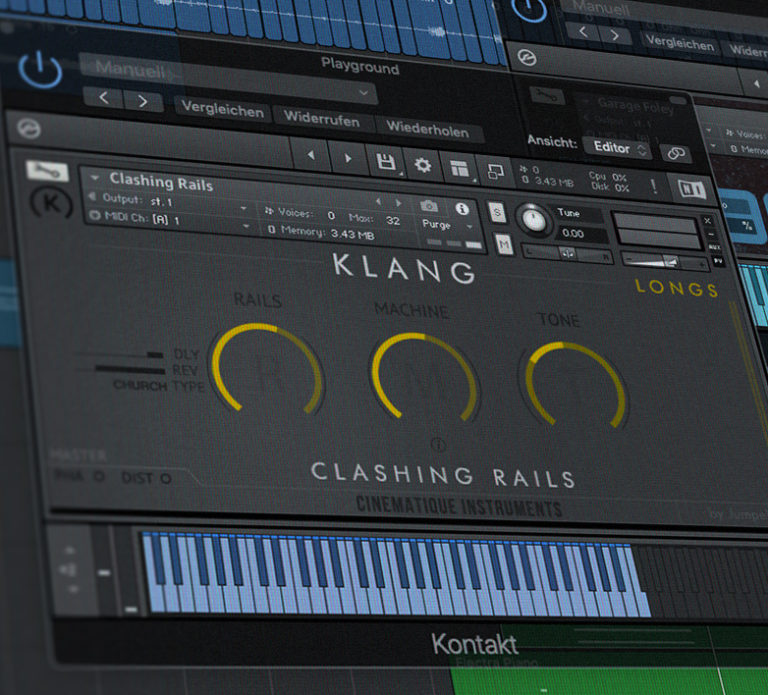Click the Widerrufen button in front window

[321, 118]
